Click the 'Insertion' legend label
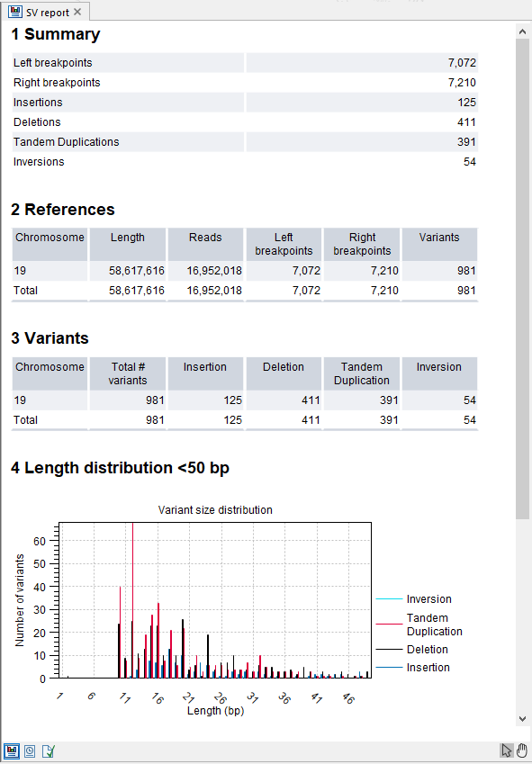Image resolution: width=532 pixels, height=764 pixels. pos(428,668)
